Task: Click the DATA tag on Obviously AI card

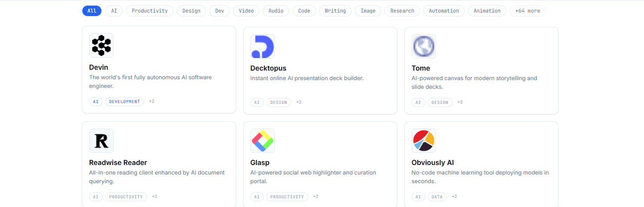Action: [x=437, y=197]
